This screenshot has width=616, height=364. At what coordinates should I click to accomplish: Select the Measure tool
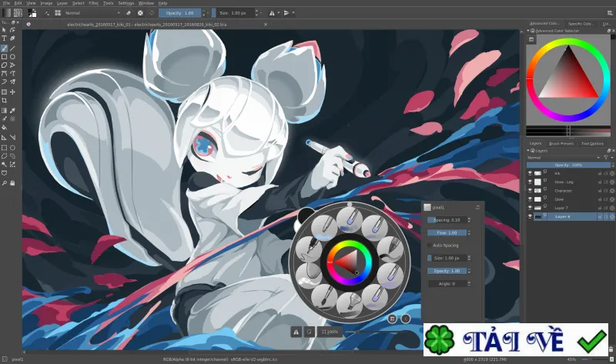pyautogui.click(x=12, y=138)
